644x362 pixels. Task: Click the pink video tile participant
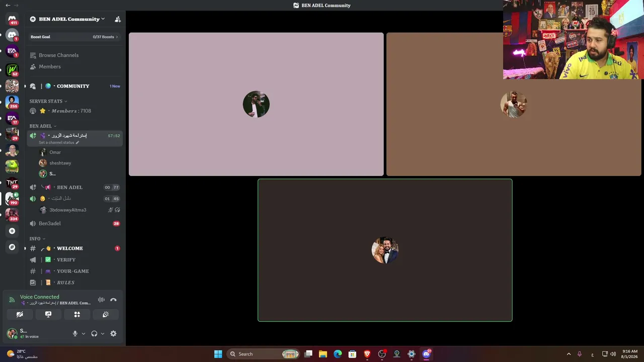tap(256, 105)
